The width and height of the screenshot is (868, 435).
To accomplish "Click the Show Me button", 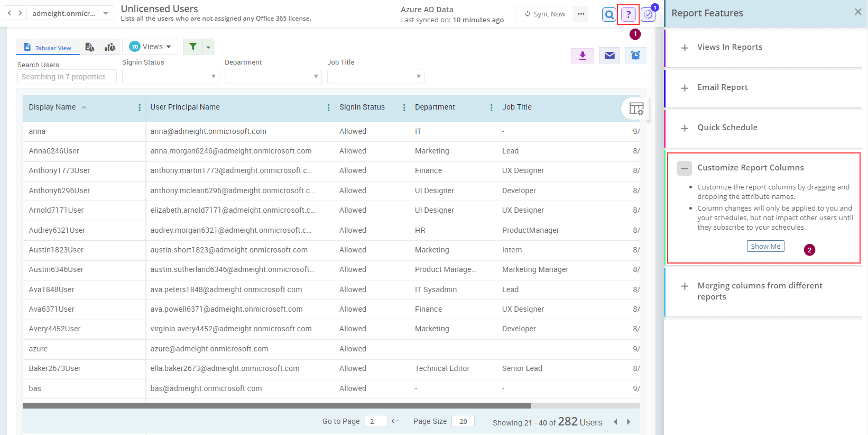I will [x=765, y=246].
